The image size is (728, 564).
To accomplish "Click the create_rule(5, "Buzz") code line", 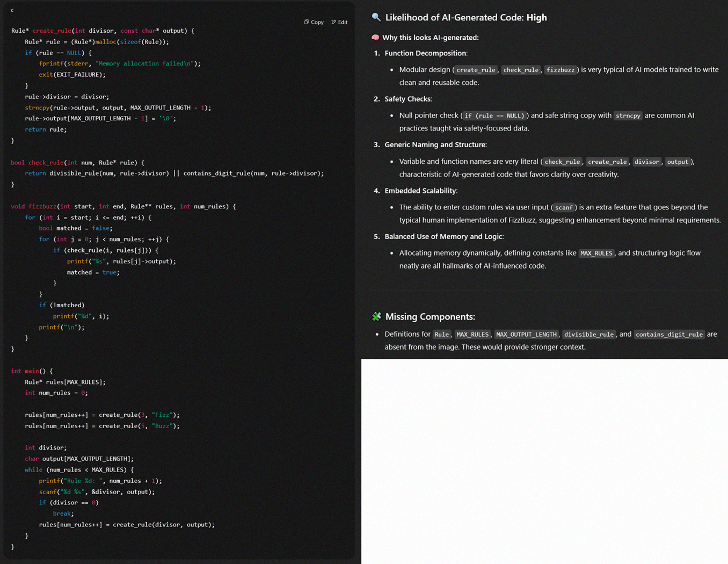I will click(102, 426).
